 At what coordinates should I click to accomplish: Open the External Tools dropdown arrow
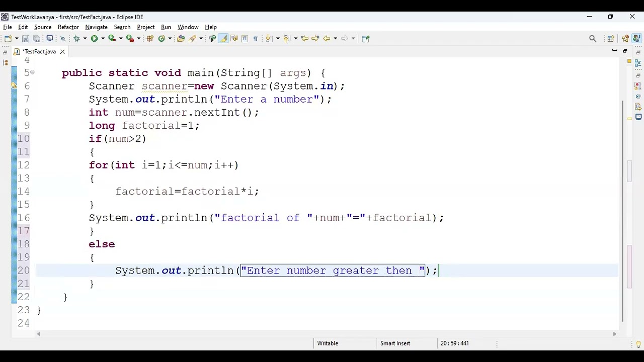(139, 38)
